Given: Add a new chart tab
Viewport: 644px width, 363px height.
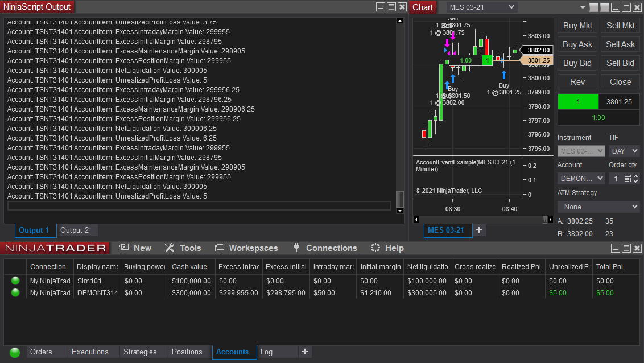Looking at the screenshot, I should [x=479, y=230].
